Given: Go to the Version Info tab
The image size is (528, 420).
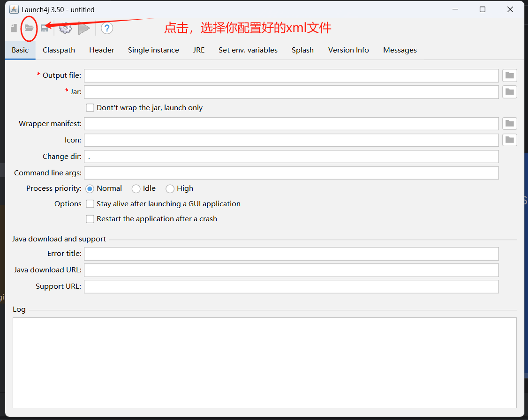Looking at the screenshot, I should pos(348,50).
